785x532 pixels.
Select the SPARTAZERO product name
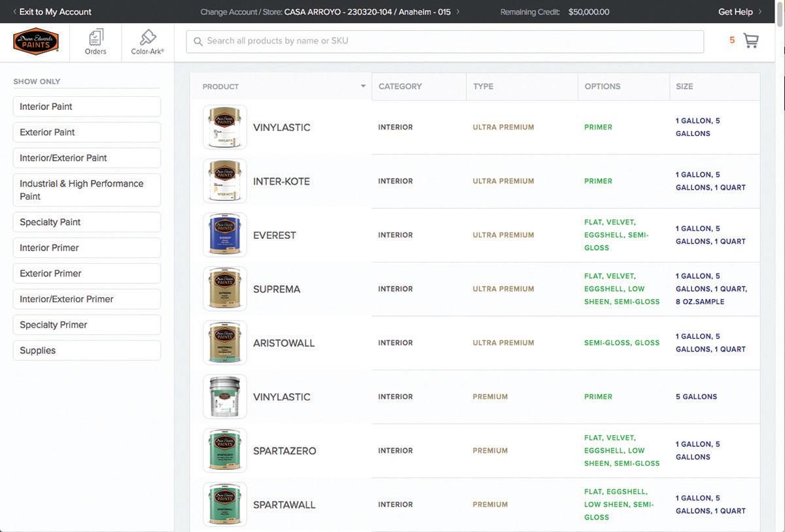click(x=285, y=451)
